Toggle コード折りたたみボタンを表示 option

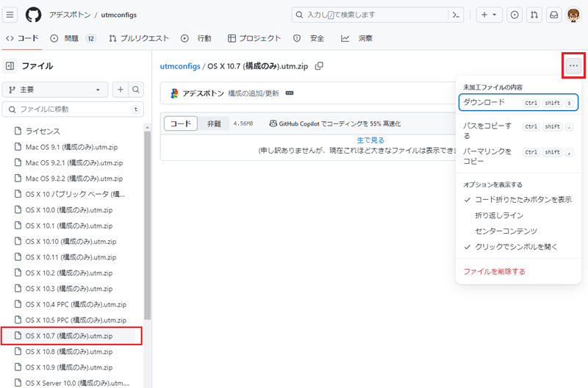[x=518, y=200]
